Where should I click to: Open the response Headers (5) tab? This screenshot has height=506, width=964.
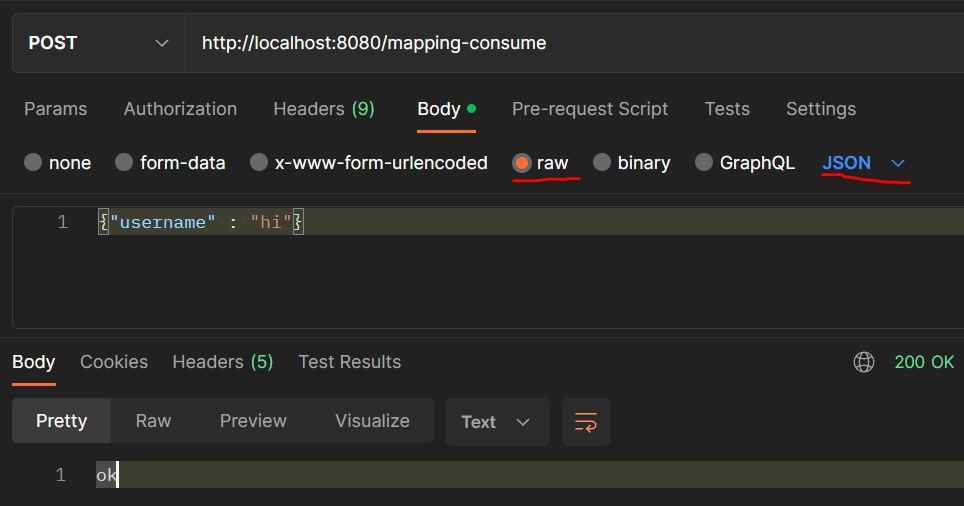(223, 362)
